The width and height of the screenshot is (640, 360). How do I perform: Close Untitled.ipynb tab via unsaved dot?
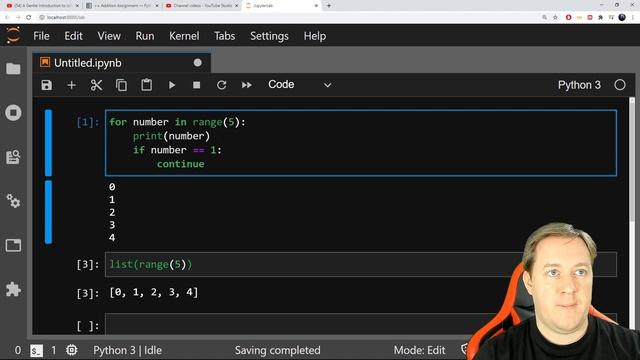198,63
